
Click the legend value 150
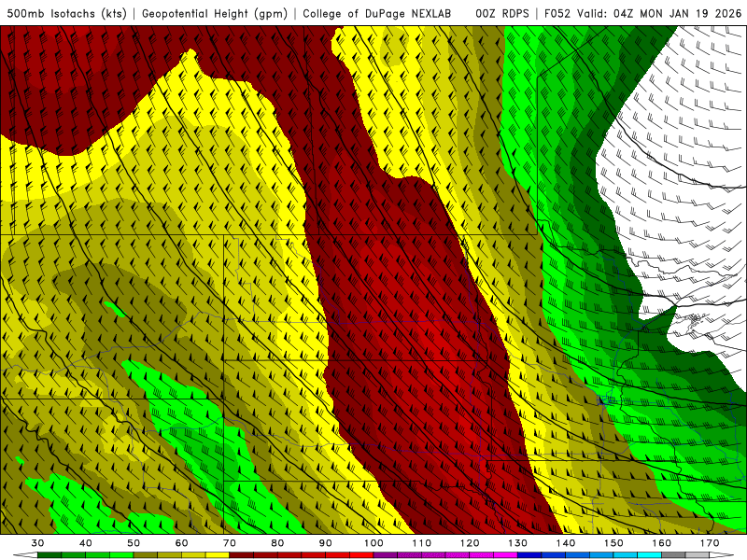(613, 543)
